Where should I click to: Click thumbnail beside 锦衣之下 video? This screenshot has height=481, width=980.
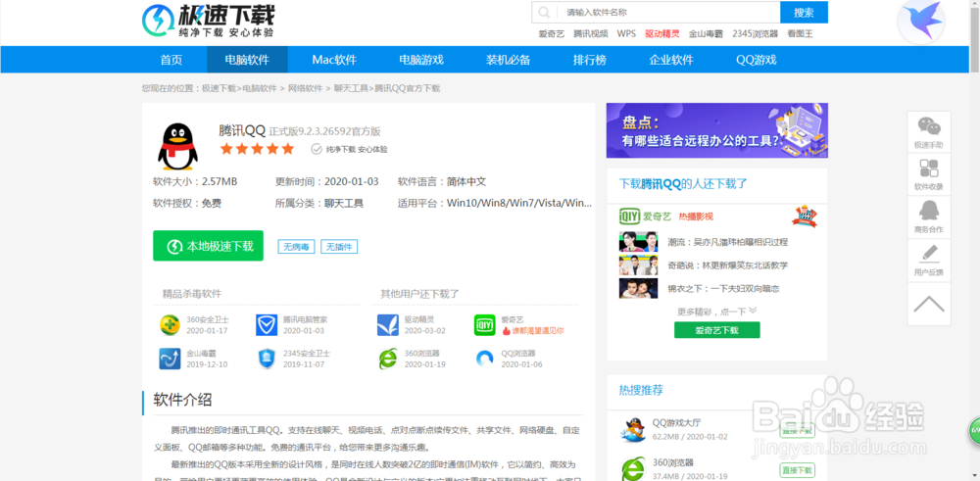click(x=639, y=289)
